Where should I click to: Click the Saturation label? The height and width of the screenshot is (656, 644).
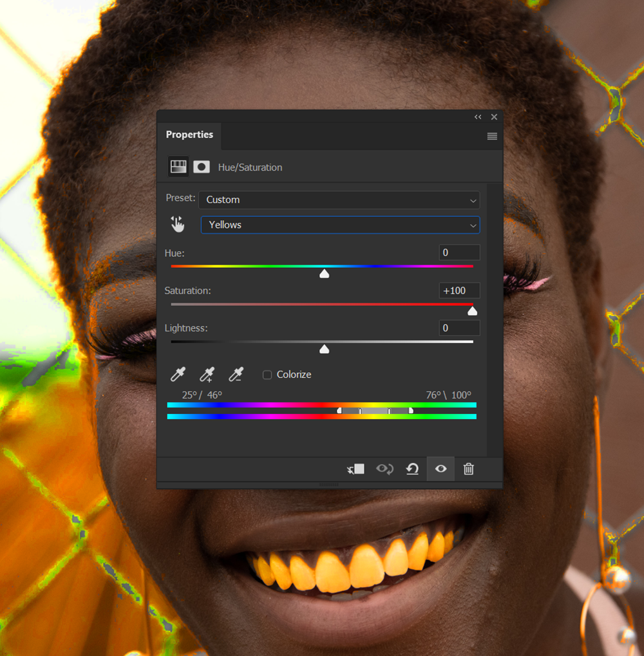187,290
